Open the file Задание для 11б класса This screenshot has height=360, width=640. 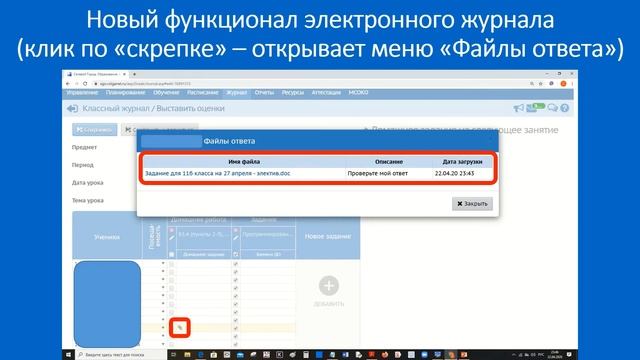click(x=218, y=173)
